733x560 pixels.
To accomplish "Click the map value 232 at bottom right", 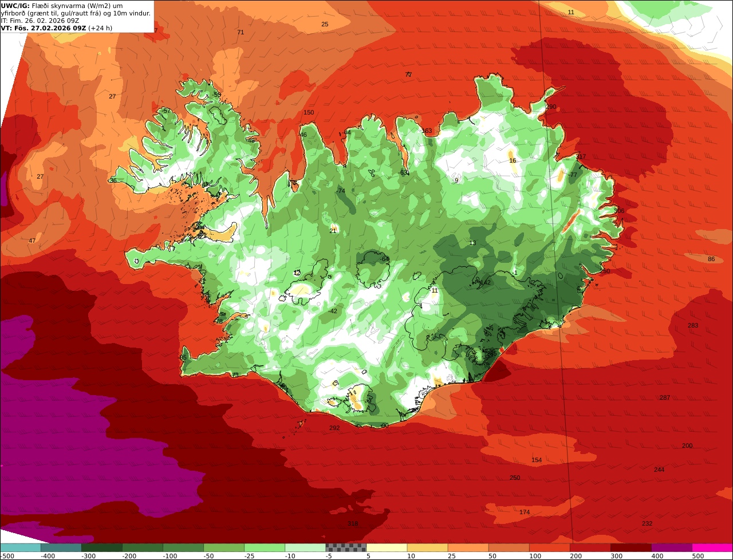I will (647, 524).
